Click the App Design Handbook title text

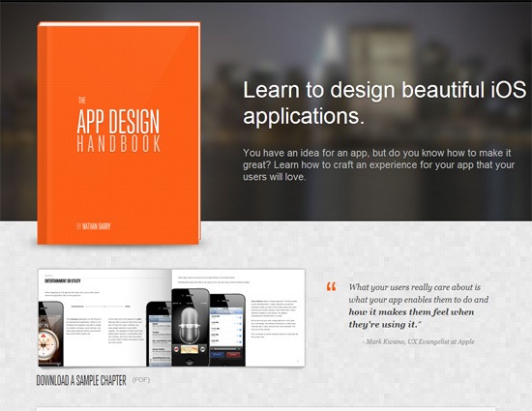[x=118, y=131]
